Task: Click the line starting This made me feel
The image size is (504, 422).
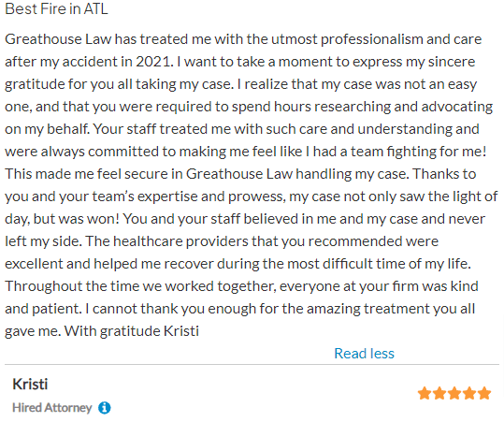Action: (240, 174)
